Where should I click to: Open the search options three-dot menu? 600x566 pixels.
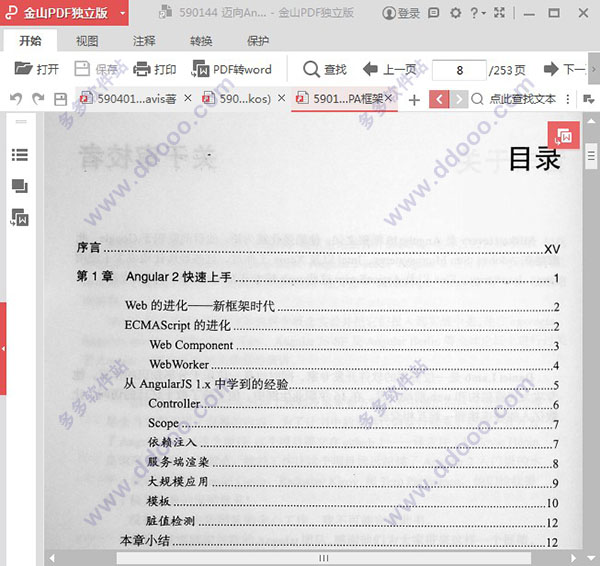[x=567, y=99]
